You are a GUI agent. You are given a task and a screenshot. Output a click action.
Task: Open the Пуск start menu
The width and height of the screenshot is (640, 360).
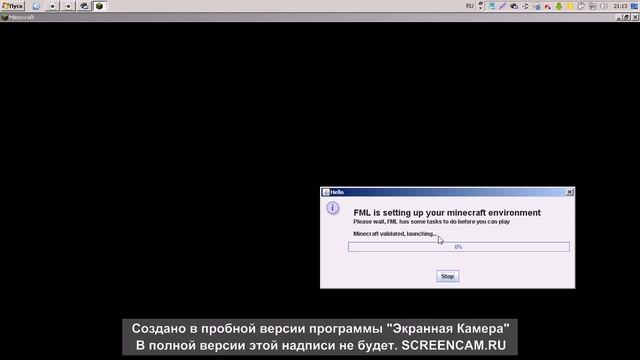pyautogui.click(x=13, y=6)
